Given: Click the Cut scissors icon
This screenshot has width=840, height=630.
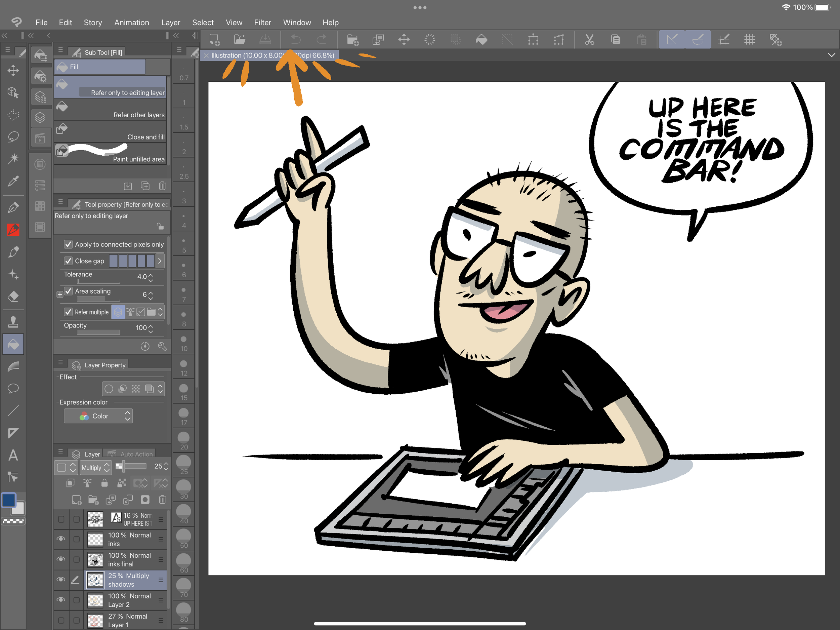Looking at the screenshot, I should pyautogui.click(x=589, y=40).
